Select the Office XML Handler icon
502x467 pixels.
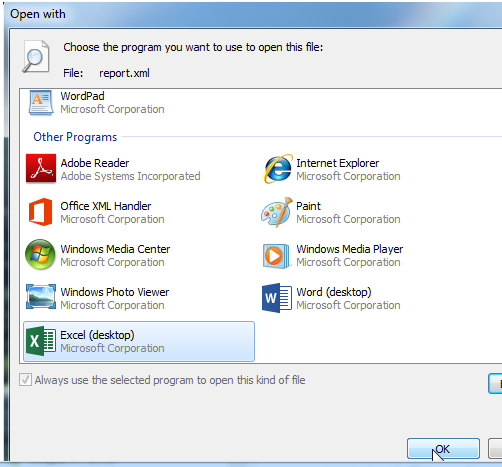coord(40,212)
